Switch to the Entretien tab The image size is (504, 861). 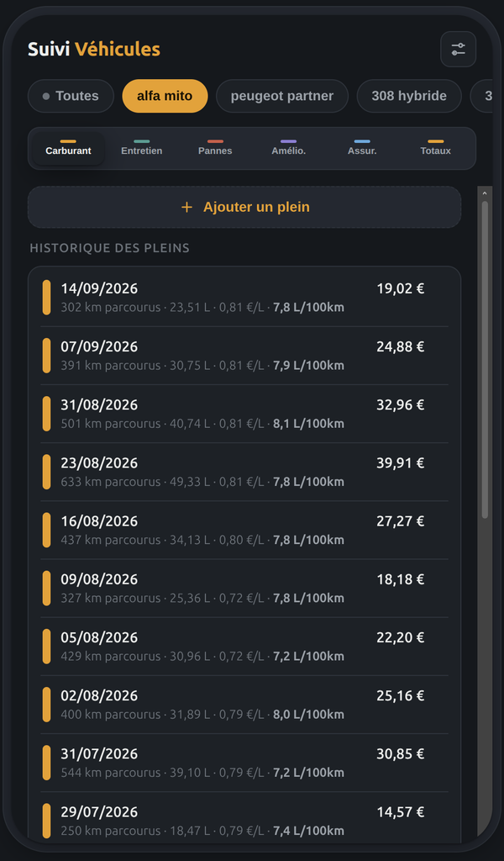141,148
